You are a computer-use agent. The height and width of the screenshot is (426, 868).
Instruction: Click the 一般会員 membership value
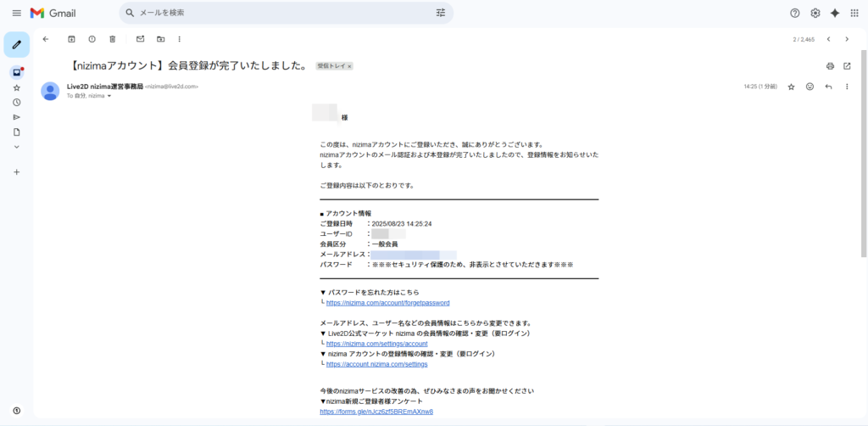click(385, 244)
